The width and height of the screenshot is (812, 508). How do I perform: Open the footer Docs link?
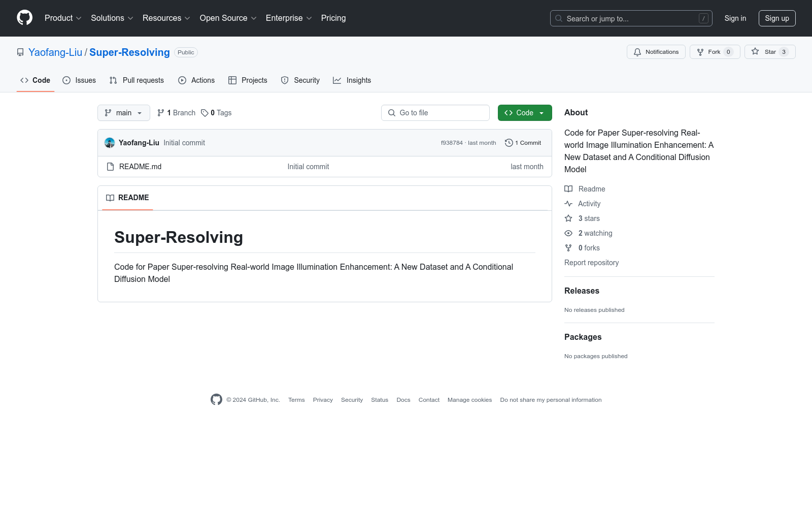(403, 400)
